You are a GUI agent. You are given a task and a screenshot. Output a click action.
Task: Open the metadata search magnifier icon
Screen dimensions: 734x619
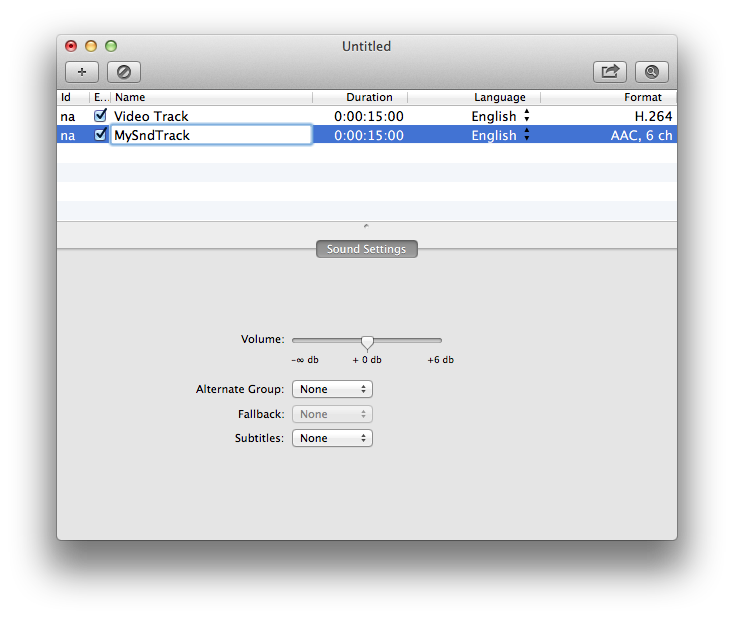652,72
